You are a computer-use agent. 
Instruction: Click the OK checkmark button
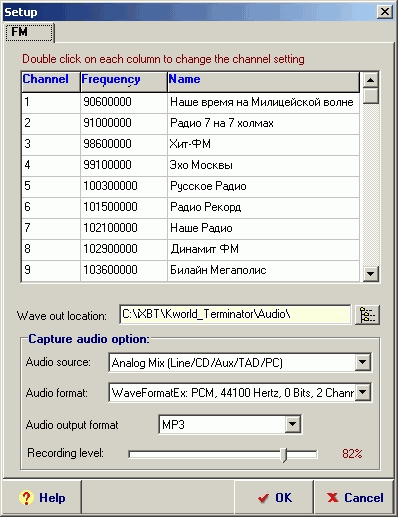pyautogui.click(x=274, y=498)
